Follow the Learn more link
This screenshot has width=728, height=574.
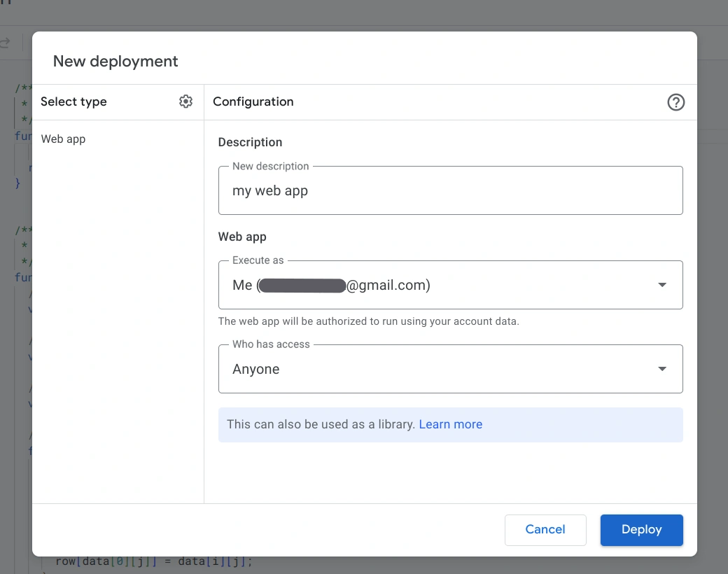[450, 424]
